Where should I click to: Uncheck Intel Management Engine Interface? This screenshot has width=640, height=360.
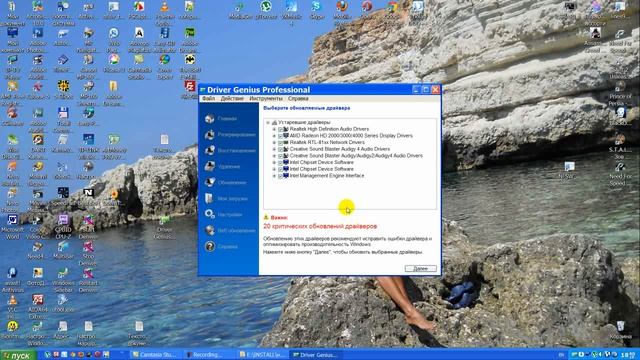[280, 176]
